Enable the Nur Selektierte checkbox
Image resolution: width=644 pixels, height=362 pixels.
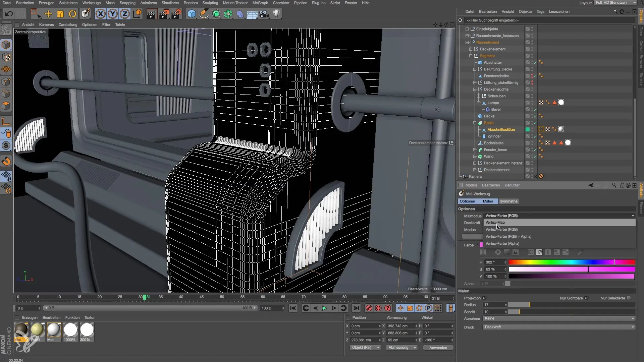pyautogui.click(x=629, y=298)
